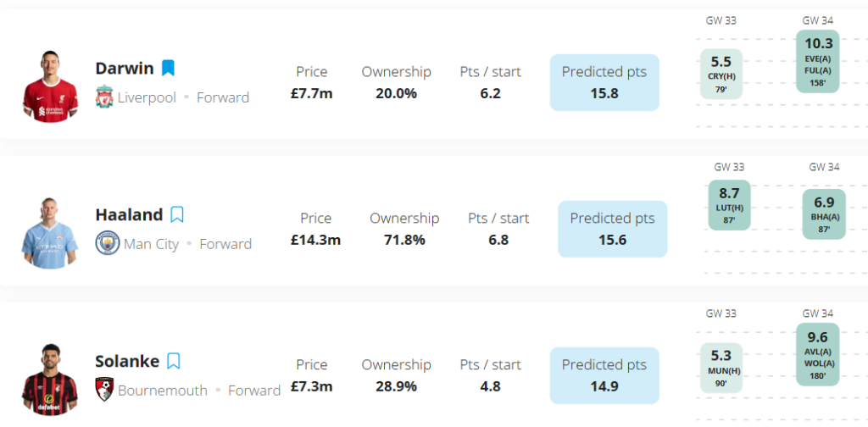Click Haaland's GW 34 BHA(A) tile
868x427 pixels.
(x=823, y=213)
